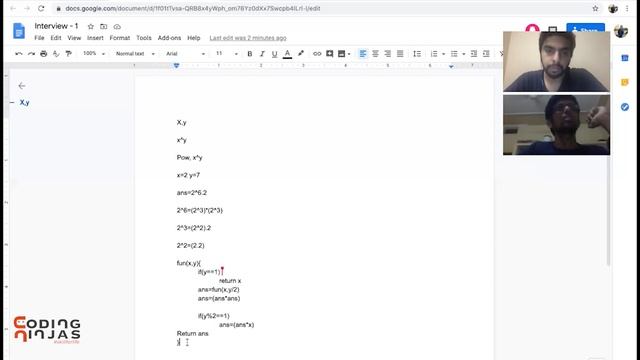
Task: Reload the browser page
Action: pyautogui.click(x=41, y=8)
